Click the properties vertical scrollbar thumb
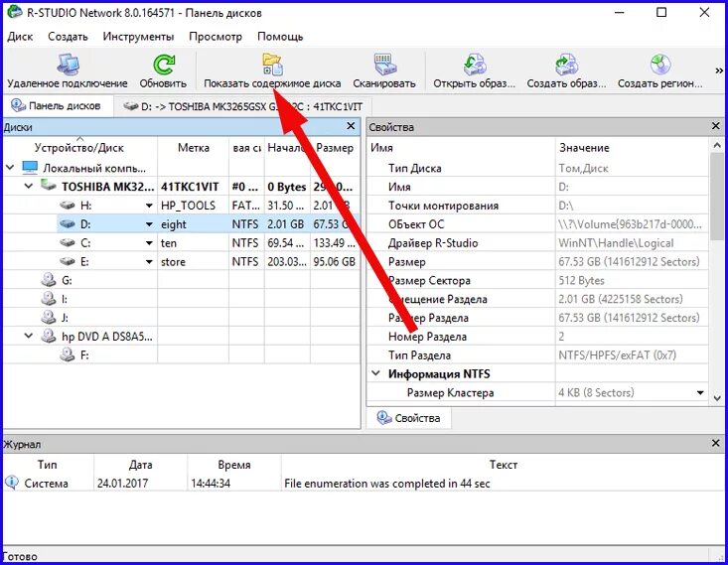This screenshot has width=728, height=565. click(x=717, y=197)
